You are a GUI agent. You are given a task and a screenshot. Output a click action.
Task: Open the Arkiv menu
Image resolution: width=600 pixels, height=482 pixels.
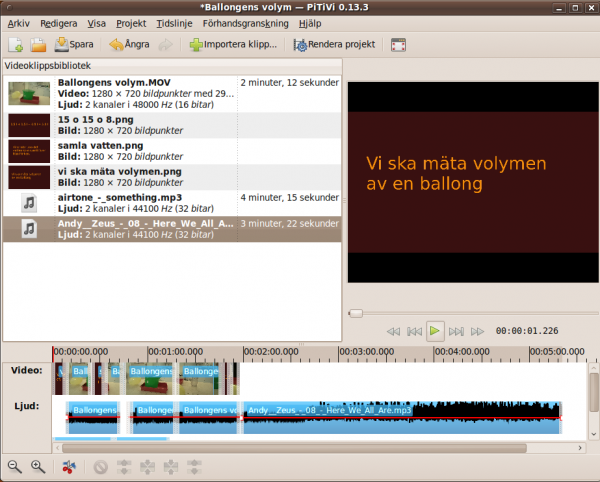18,23
